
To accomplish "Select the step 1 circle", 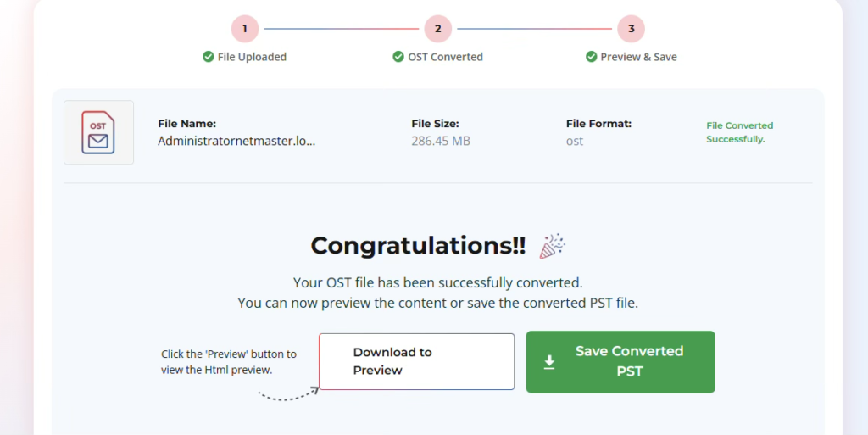I will tap(245, 29).
